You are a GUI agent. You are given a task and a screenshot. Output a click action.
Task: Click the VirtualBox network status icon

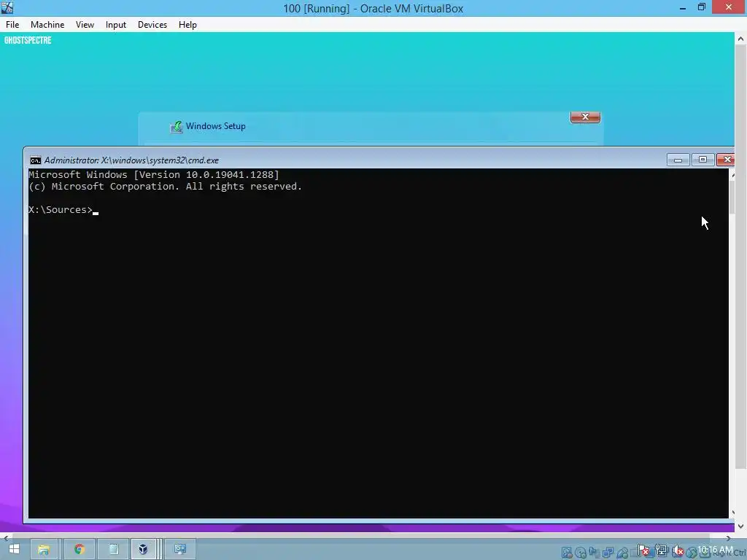tap(608, 553)
